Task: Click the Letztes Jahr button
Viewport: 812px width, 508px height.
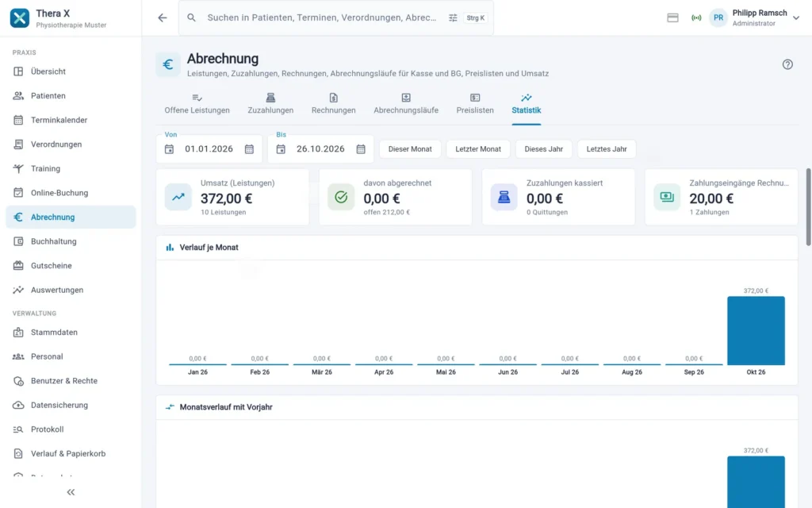Action: pos(607,149)
